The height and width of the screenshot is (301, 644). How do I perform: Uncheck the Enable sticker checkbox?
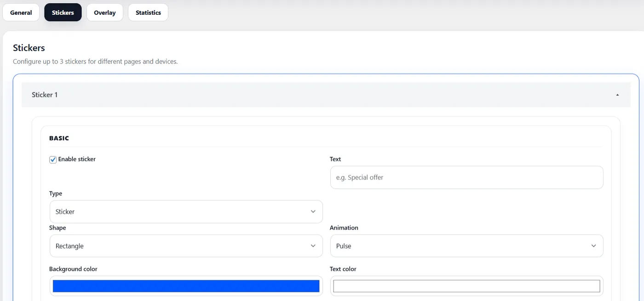pos(53,160)
